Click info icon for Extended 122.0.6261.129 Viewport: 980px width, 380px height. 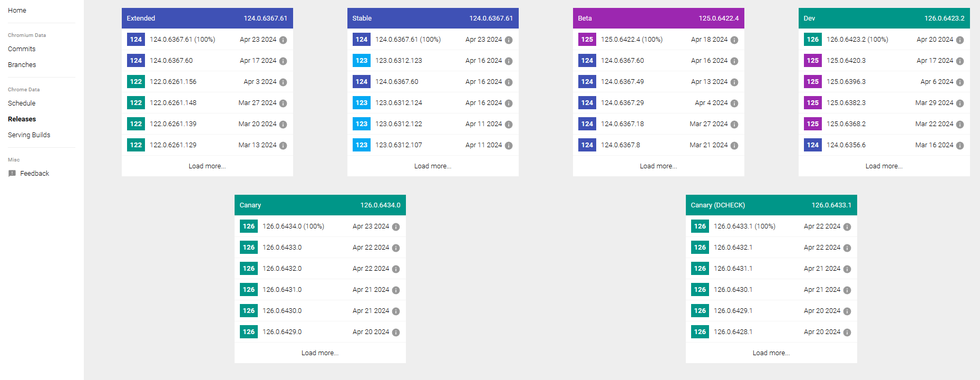coord(283,146)
